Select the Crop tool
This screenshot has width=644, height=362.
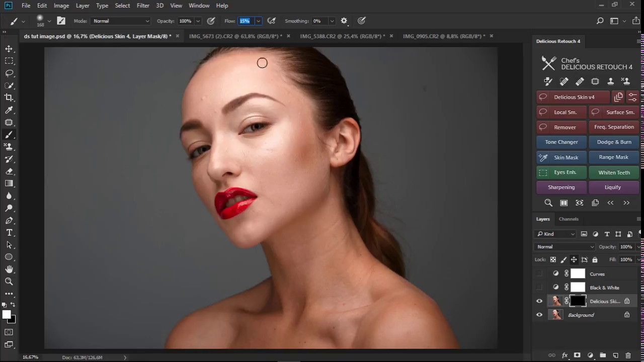(x=9, y=98)
